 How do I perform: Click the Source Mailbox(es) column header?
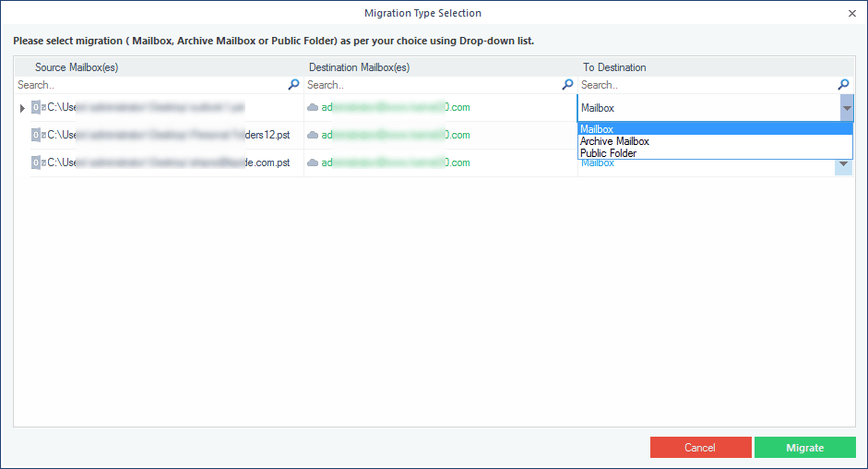(77, 67)
